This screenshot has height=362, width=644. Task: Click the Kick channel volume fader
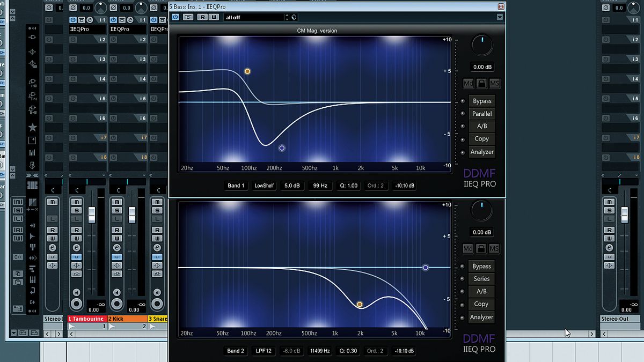coord(131,216)
